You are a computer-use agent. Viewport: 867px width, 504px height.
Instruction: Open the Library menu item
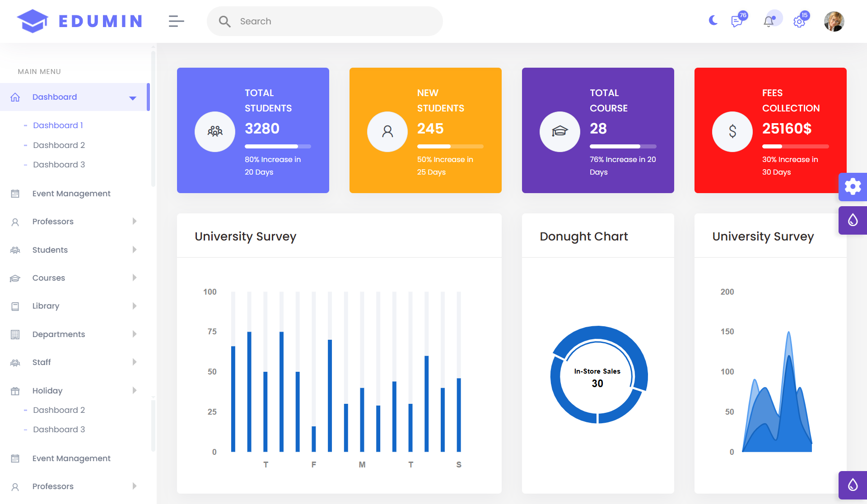point(46,306)
